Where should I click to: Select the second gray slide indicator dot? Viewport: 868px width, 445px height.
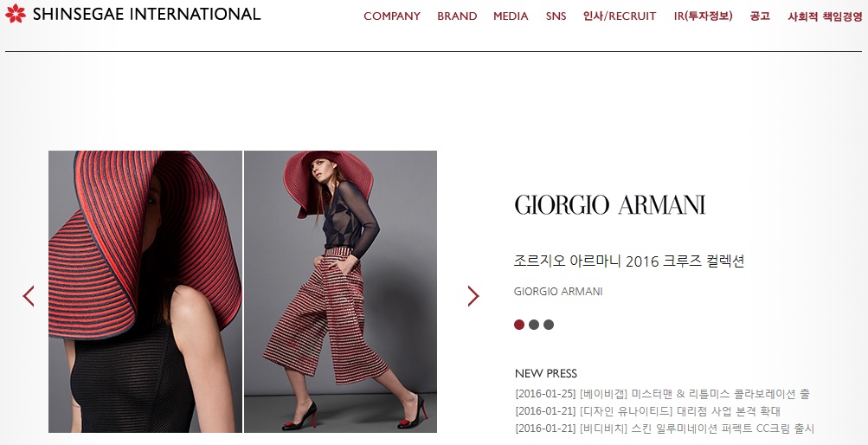pos(534,325)
